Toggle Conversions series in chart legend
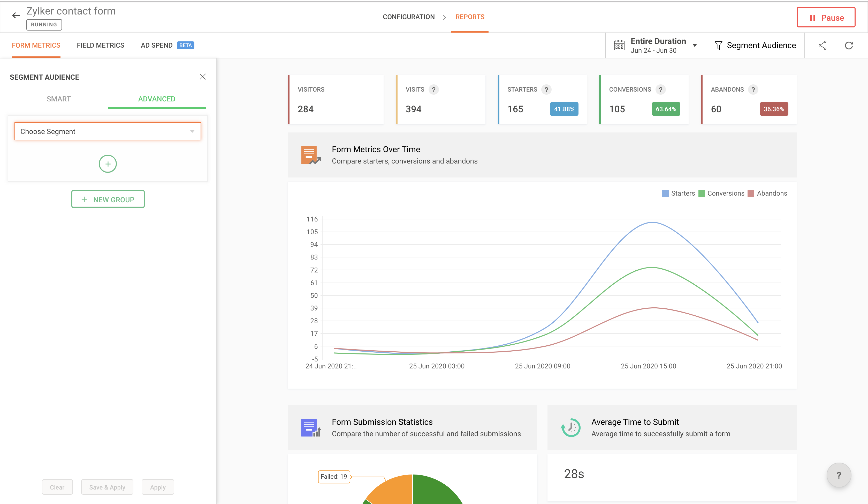 [721, 193]
